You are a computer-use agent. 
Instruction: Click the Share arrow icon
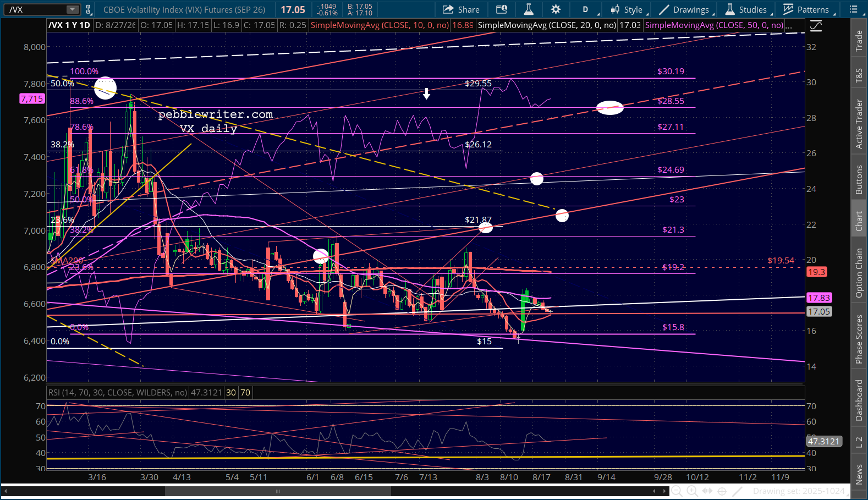(x=448, y=9)
